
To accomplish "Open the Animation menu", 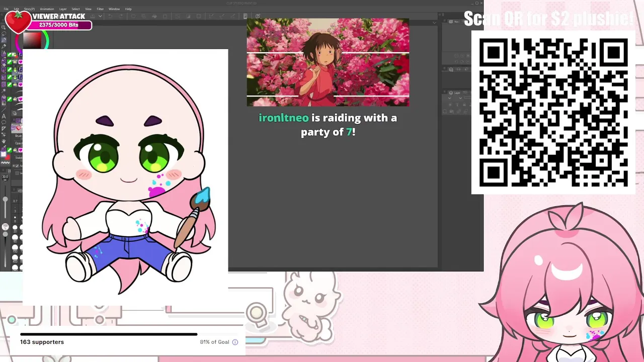I will coord(47,9).
